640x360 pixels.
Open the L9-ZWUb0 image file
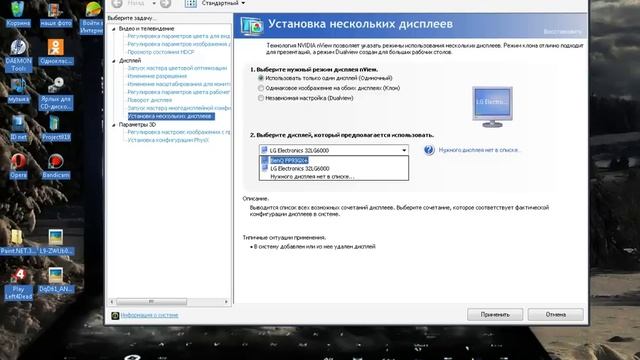coord(56,242)
